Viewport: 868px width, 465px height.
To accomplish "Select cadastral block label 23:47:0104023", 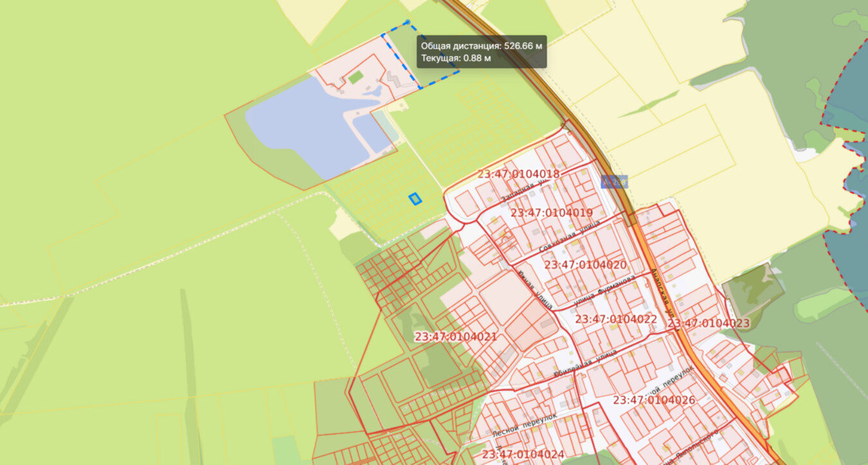I will 709,323.
